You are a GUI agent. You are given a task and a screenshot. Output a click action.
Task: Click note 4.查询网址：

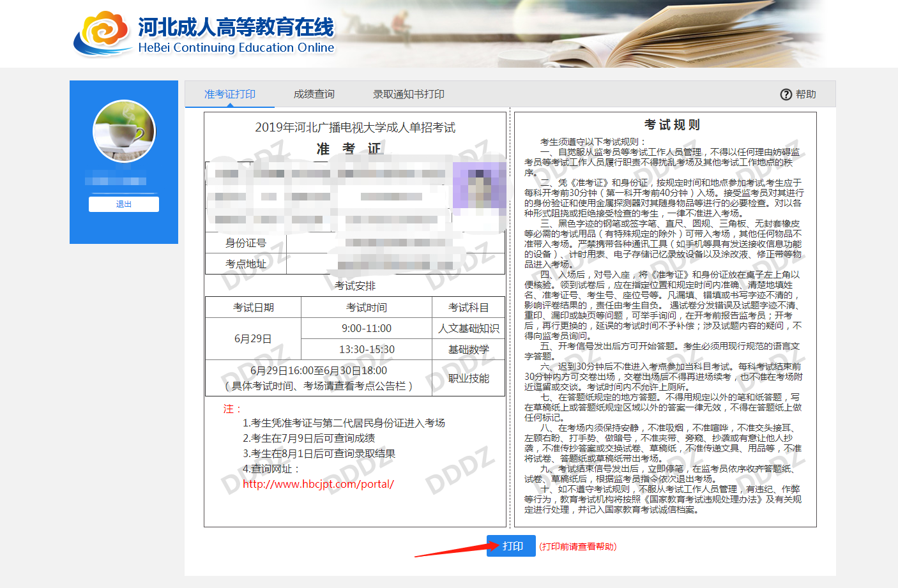click(x=271, y=469)
